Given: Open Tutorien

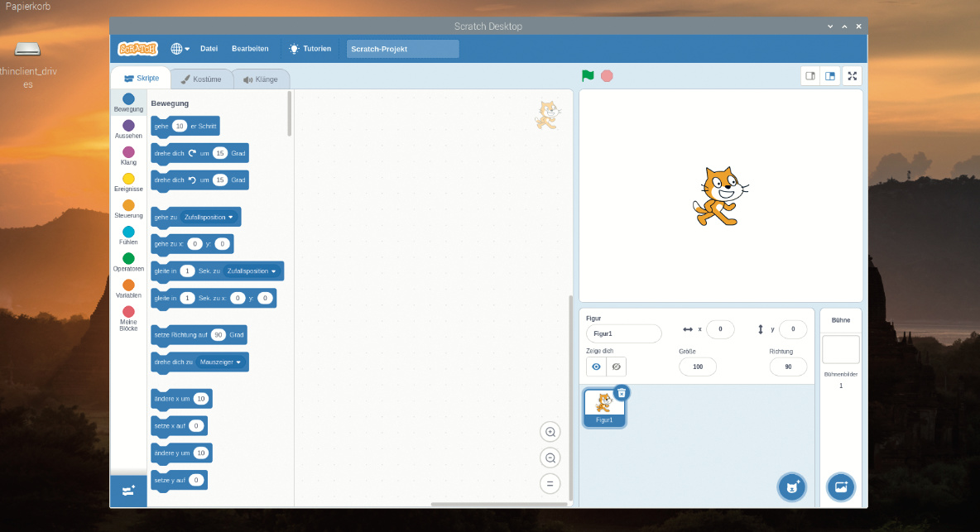Looking at the screenshot, I should tap(310, 49).
